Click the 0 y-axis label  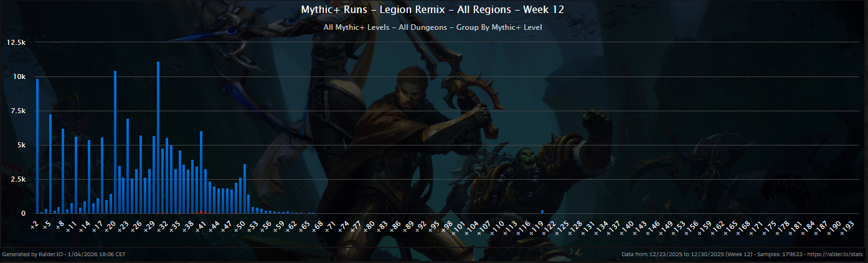pos(24,213)
